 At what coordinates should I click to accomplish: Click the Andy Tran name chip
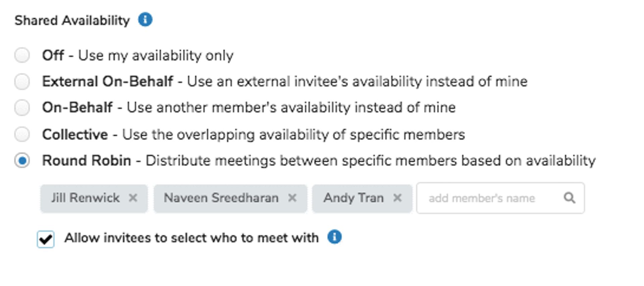tap(353, 198)
